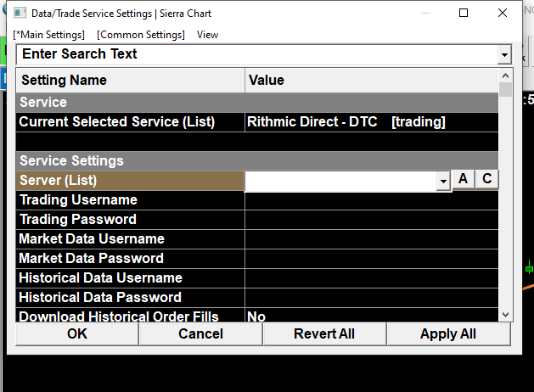Screen dimensions: 534x392
Task: Minimize the settings window
Action: (424, 14)
